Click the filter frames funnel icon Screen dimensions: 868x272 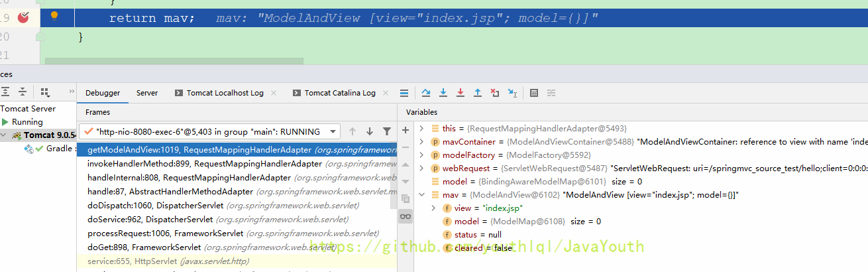(x=387, y=131)
